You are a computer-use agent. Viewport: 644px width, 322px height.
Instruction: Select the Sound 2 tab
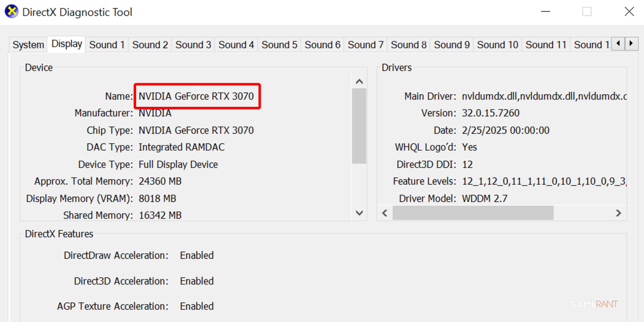tap(150, 45)
